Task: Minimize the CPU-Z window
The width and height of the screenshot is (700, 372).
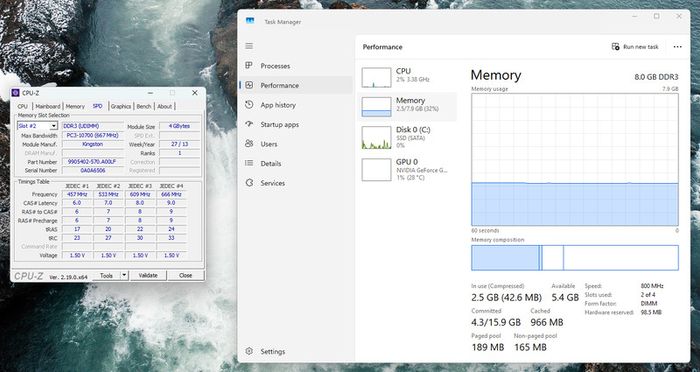Action: pyautogui.click(x=150, y=93)
